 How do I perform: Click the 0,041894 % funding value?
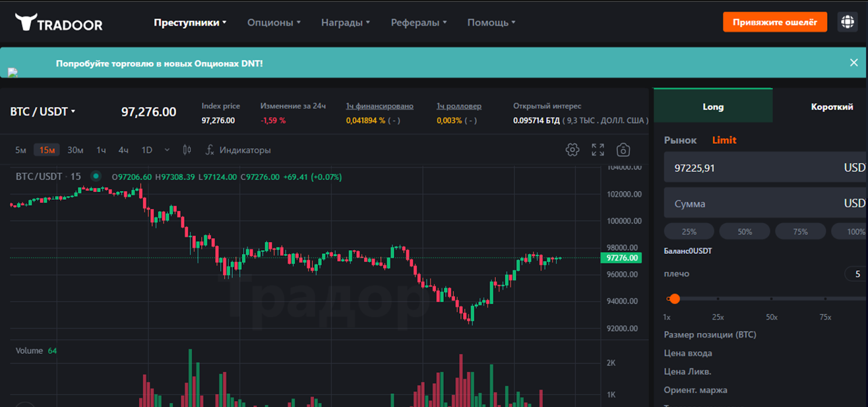pyautogui.click(x=366, y=120)
